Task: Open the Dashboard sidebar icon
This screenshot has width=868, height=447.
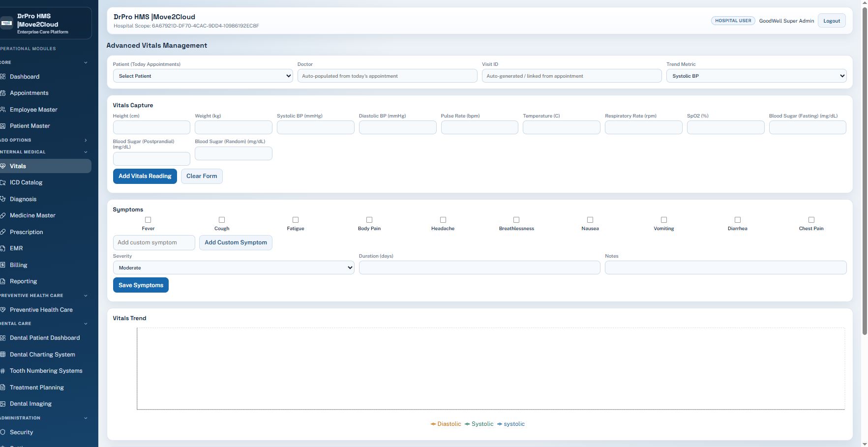Action: [x=2, y=77]
